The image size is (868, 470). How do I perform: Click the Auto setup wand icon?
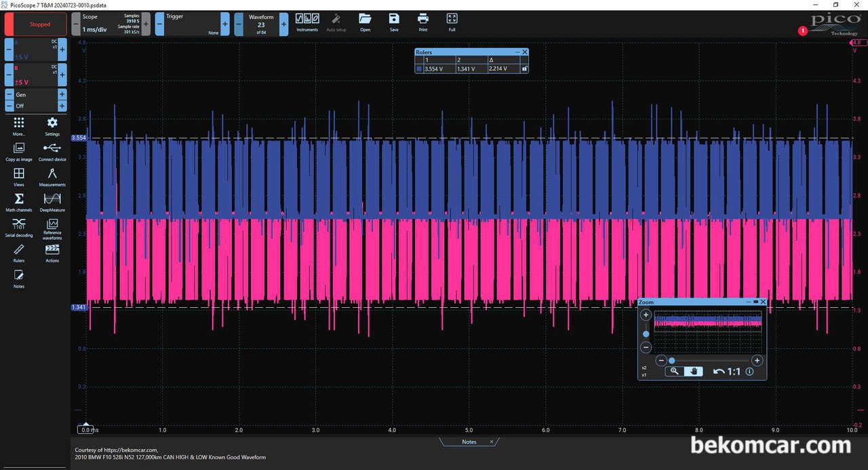pyautogui.click(x=336, y=22)
